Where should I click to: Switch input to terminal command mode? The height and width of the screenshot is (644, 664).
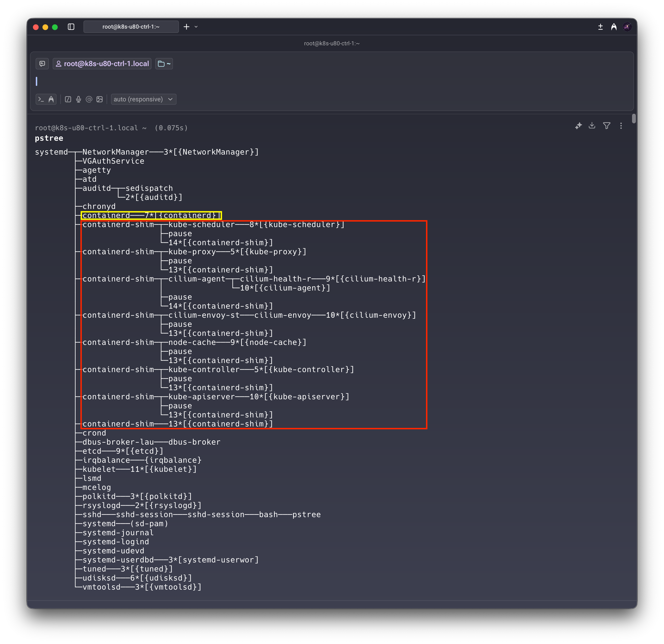[41, 99]
